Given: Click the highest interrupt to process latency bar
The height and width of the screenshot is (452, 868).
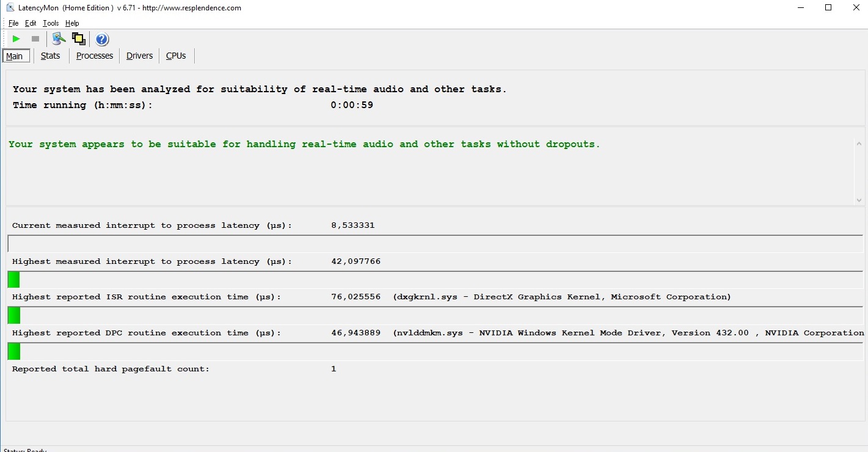Looking at the screenshot, I should pos(435,280).
